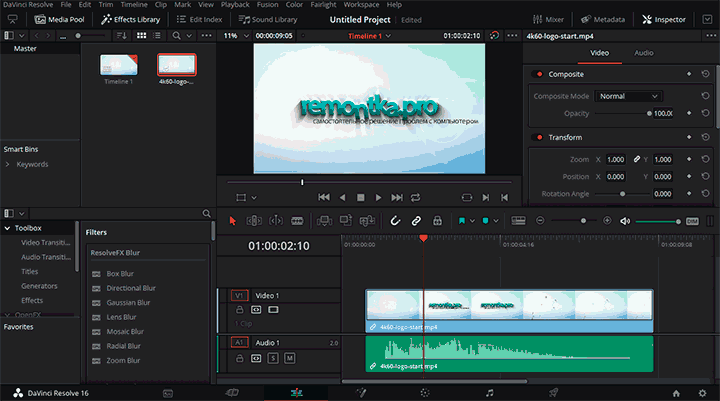Click Replace Clip icon in timeline toolbar
This screenshot has width=720, height=401.
pyautogui.click(x=367, y=221)
